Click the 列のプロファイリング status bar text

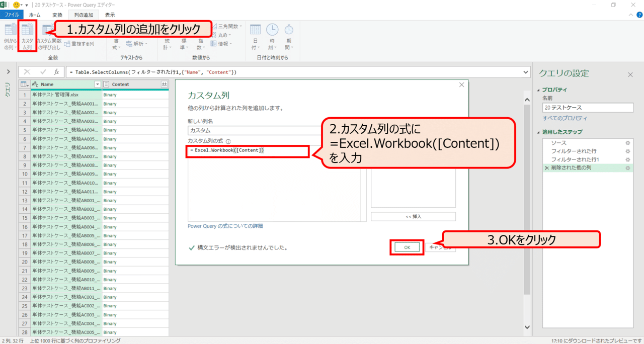pyautogui.click(x=74, y=340)
